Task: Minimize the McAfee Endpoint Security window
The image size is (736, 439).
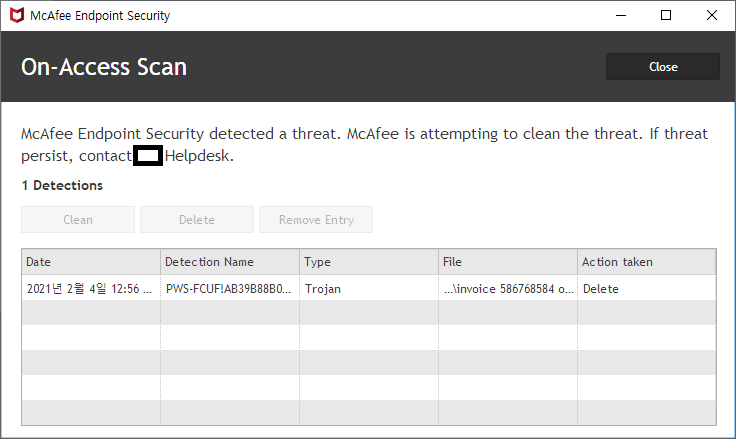Action: point(621,15)
